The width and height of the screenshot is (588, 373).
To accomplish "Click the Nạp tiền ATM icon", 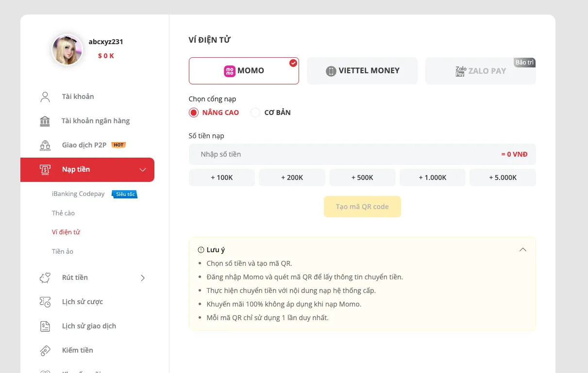I will [45, 169].
